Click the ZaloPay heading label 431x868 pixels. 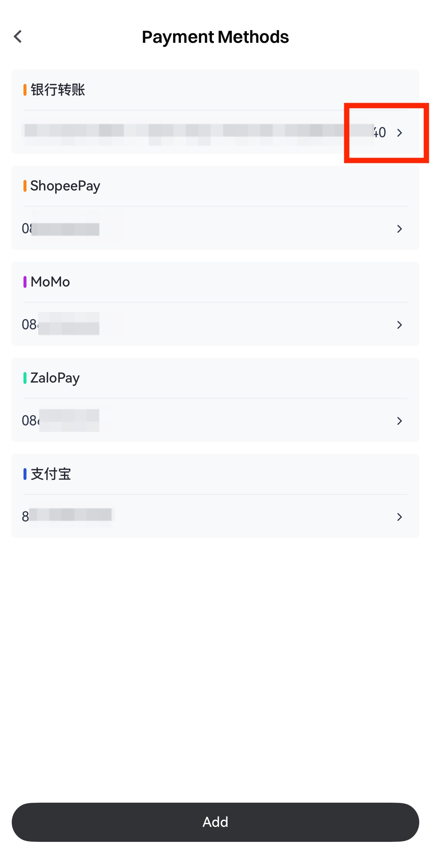(x=55, y=378)
